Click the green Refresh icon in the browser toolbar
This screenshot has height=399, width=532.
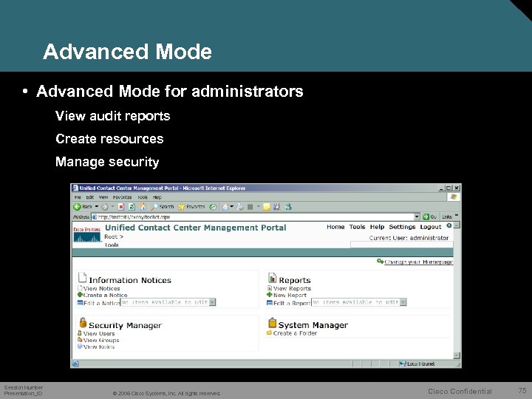coord(132,207)
